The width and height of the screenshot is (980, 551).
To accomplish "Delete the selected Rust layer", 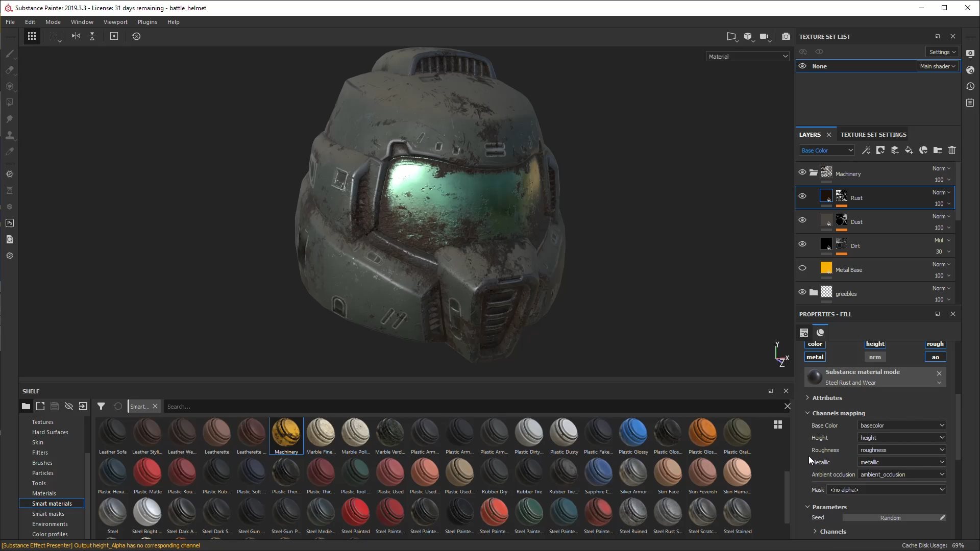I will click(x=952, y=150).
